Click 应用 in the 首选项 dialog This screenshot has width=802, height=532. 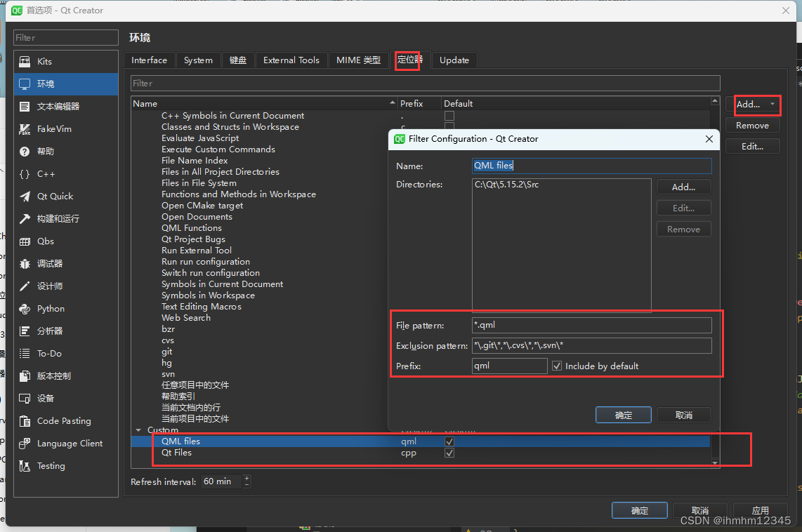point(760,510)
